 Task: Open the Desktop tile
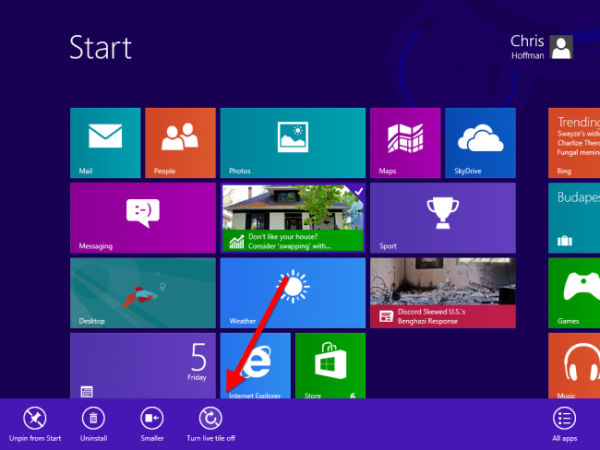(143, 293)
